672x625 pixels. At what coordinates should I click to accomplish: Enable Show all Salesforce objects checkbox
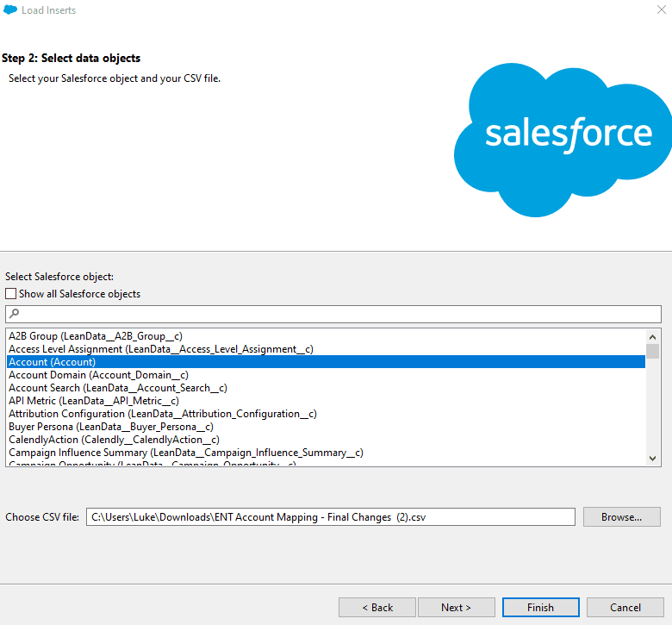11,294
